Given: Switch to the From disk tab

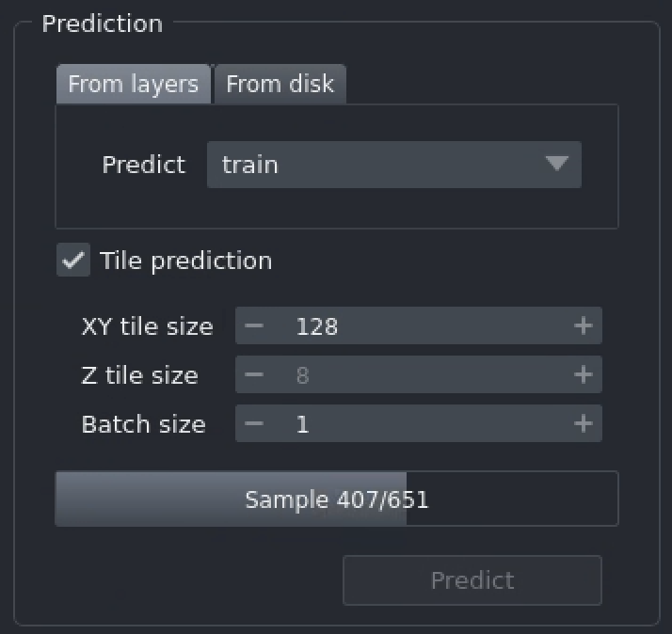Looking at the screenshot, I should [280, 85].
